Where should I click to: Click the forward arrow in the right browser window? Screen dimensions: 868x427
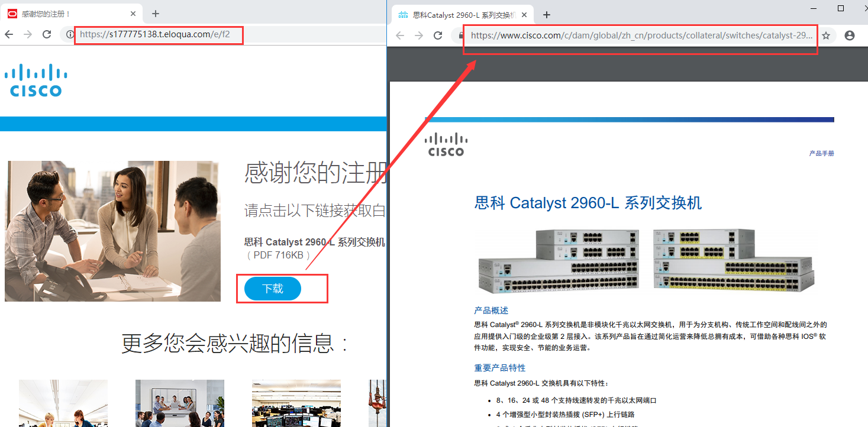419,35
